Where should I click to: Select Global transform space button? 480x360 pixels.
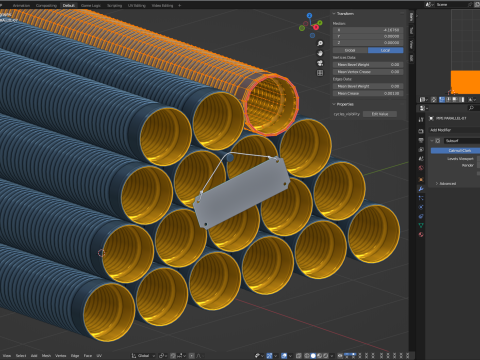[350, 50]
